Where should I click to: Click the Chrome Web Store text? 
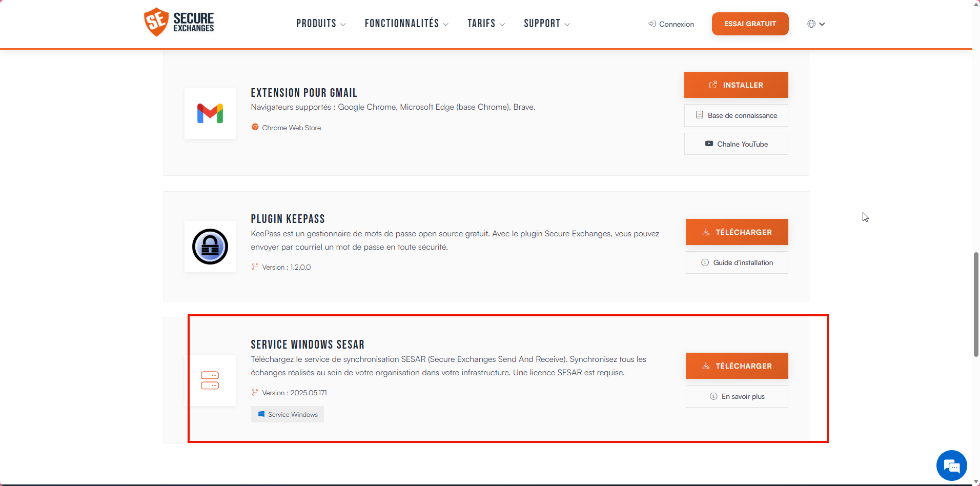(292, 128)
